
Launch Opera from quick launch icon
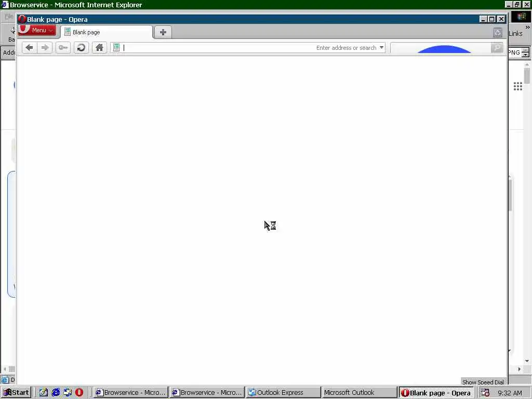[79, 393]
